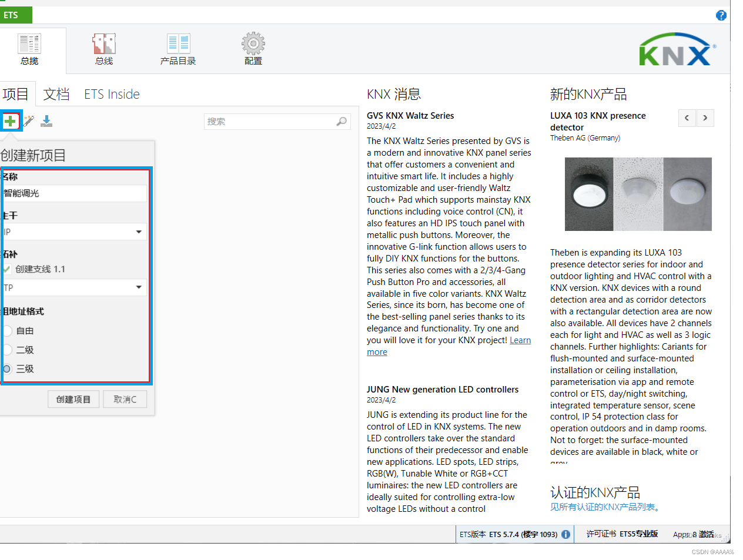Click the import project download icon
743x560 pixels.
[x=47, y=121]
